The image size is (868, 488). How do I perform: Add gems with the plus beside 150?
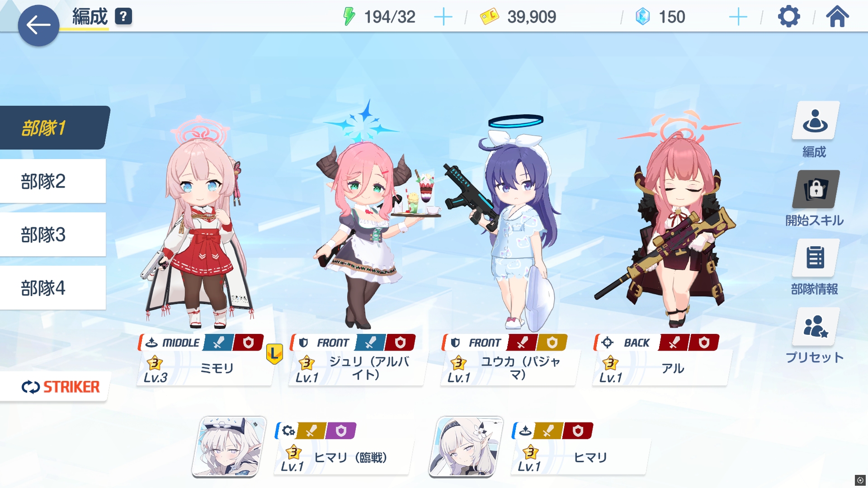pos(738,17)
